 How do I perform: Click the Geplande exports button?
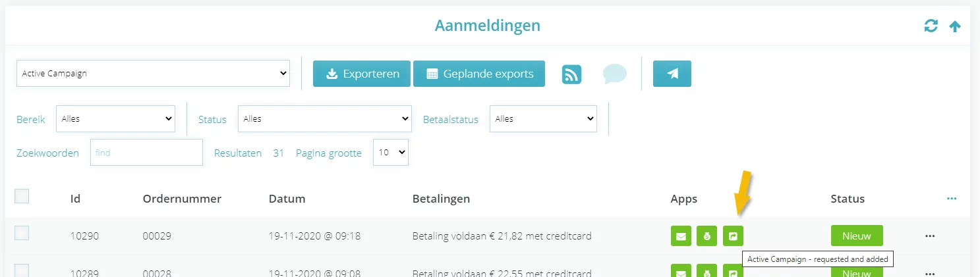[479, 74]
